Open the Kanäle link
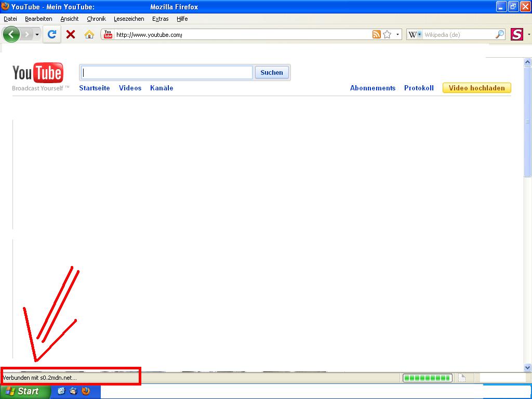The height and width of the screenshot is (399, 532). [162, 88]
